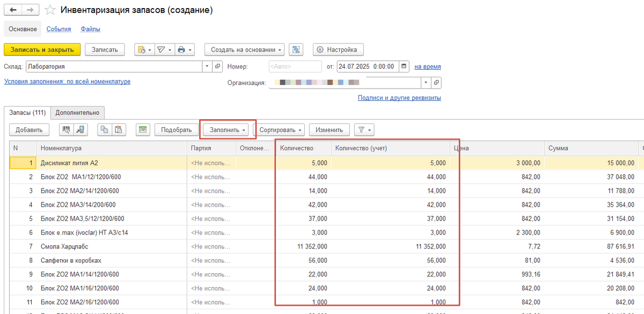644x314 pixels.
Task: Select the Запасы (111) tab
Action: (x=27, y=113)
